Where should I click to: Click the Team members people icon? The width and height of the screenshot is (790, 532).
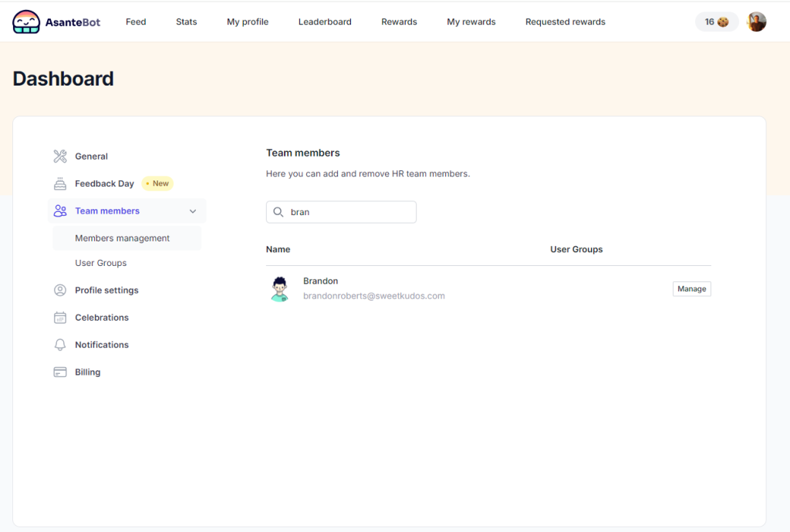click(60, 211)
